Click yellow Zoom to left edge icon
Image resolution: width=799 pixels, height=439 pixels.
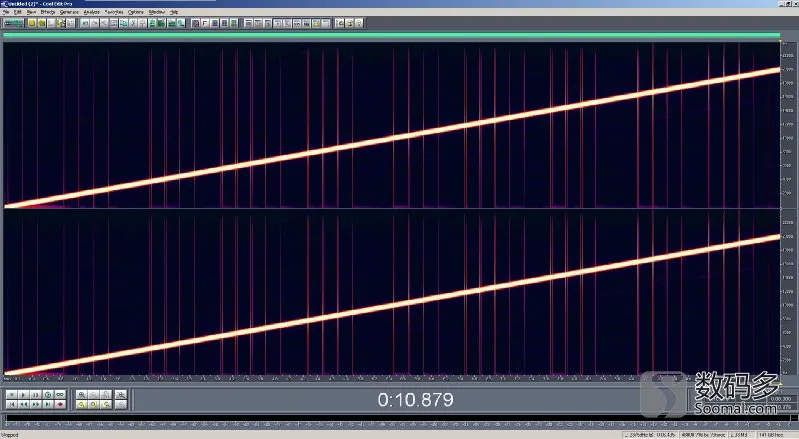[x=82, y=404]
